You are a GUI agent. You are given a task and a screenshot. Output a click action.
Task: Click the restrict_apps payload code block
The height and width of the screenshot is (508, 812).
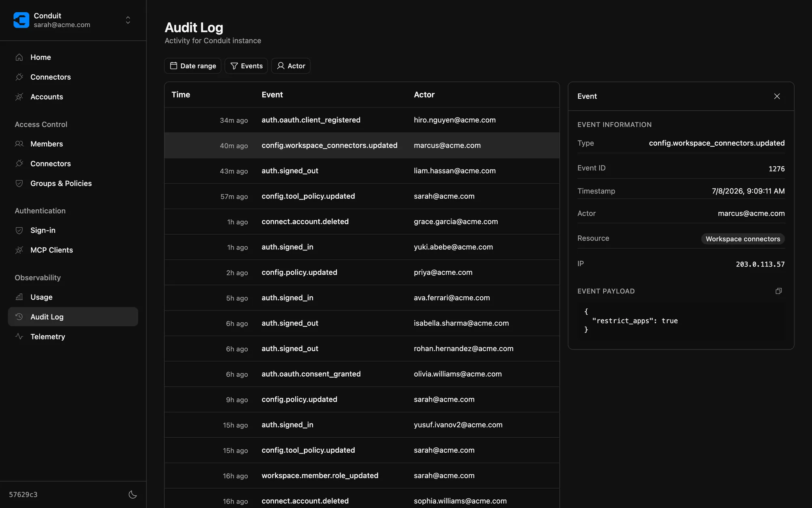(681, 321)
